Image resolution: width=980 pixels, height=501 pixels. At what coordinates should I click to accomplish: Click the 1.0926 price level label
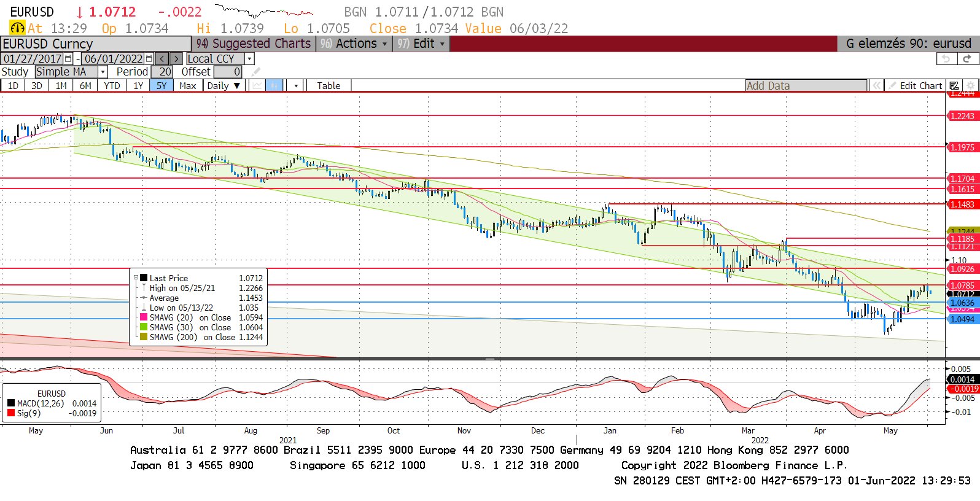coord(962,269)
